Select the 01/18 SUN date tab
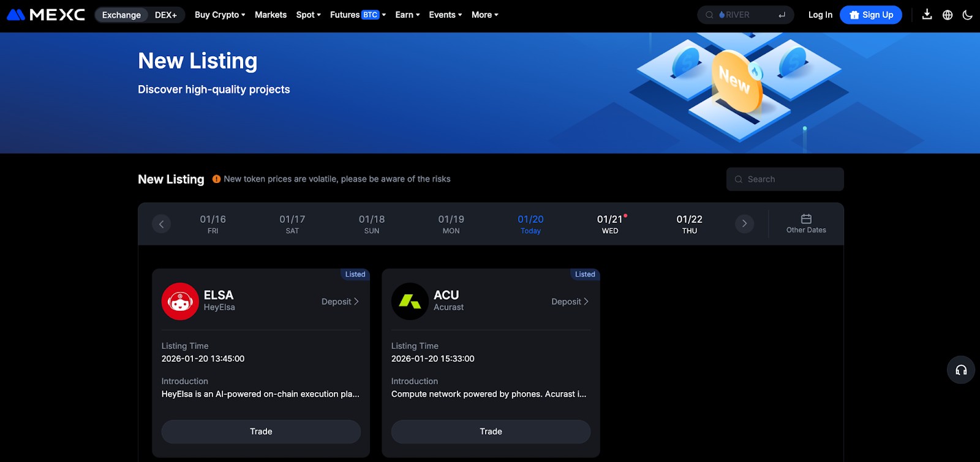 [372, 224]
